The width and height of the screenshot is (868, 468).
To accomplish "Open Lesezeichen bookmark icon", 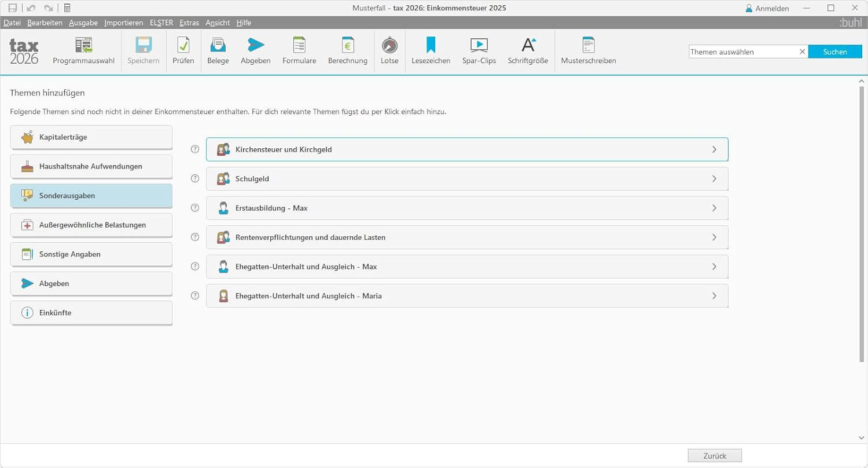I will (x=431, y=46).
